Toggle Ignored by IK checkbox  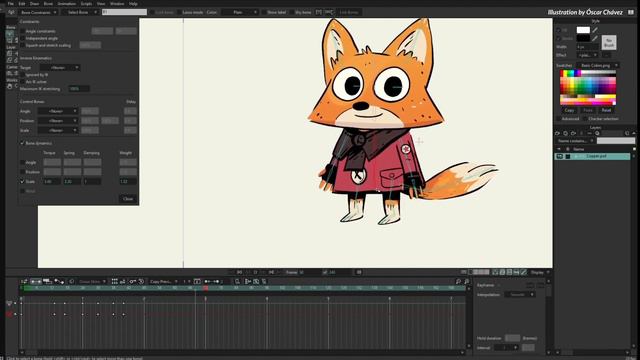click(22, 75)
